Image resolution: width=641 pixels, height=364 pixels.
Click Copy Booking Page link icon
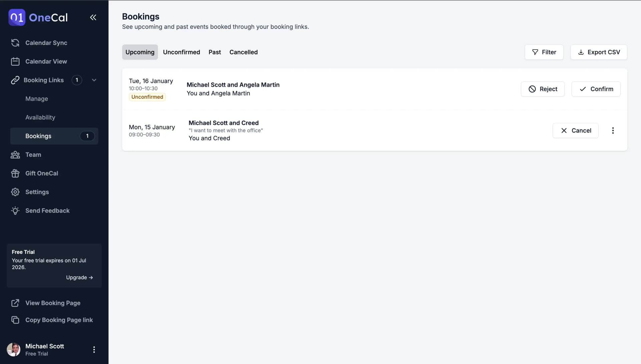click(15, 320)
